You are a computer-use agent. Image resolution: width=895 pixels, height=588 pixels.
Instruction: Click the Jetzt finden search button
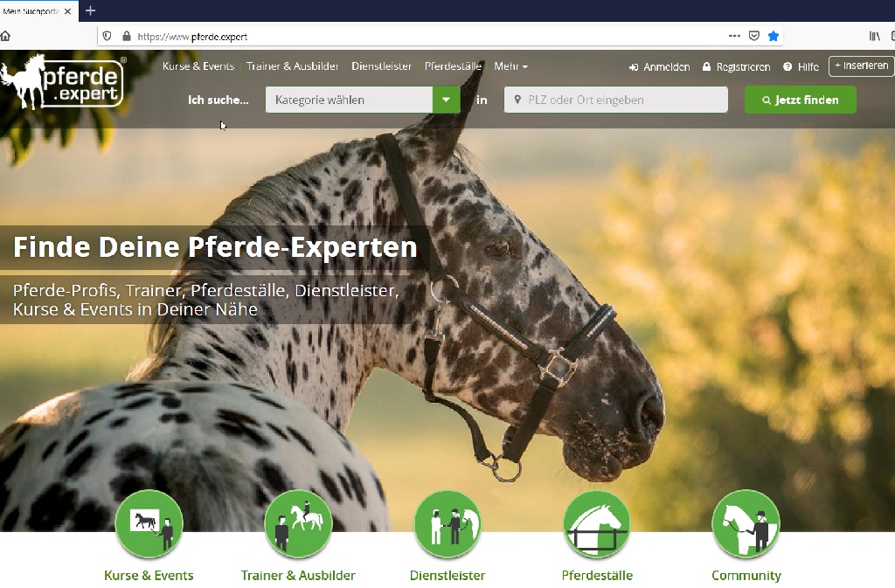click(x=801, y=100)
